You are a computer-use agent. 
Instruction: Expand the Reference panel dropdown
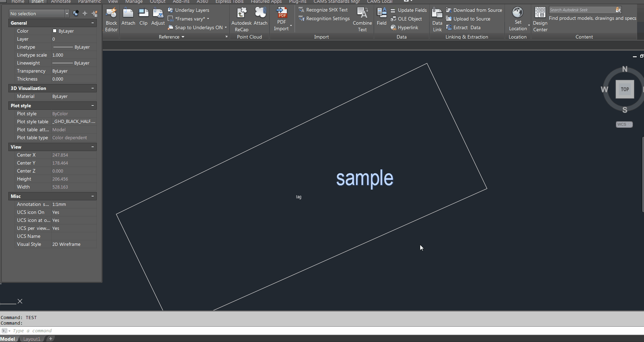(171, 37)
